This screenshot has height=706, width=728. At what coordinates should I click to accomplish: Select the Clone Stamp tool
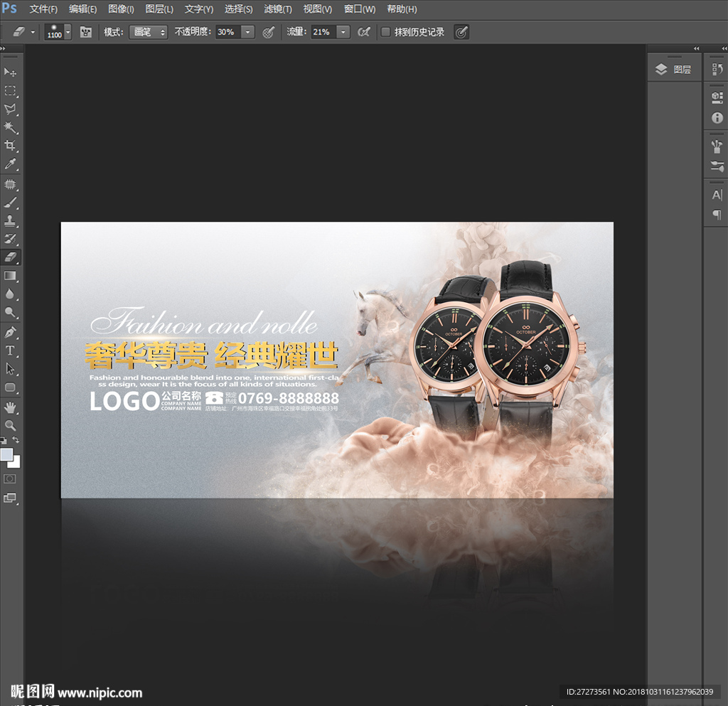coord(10,220)
